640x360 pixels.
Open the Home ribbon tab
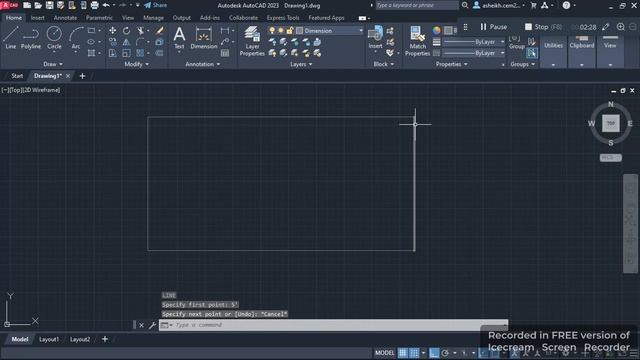tap(14, 18)
